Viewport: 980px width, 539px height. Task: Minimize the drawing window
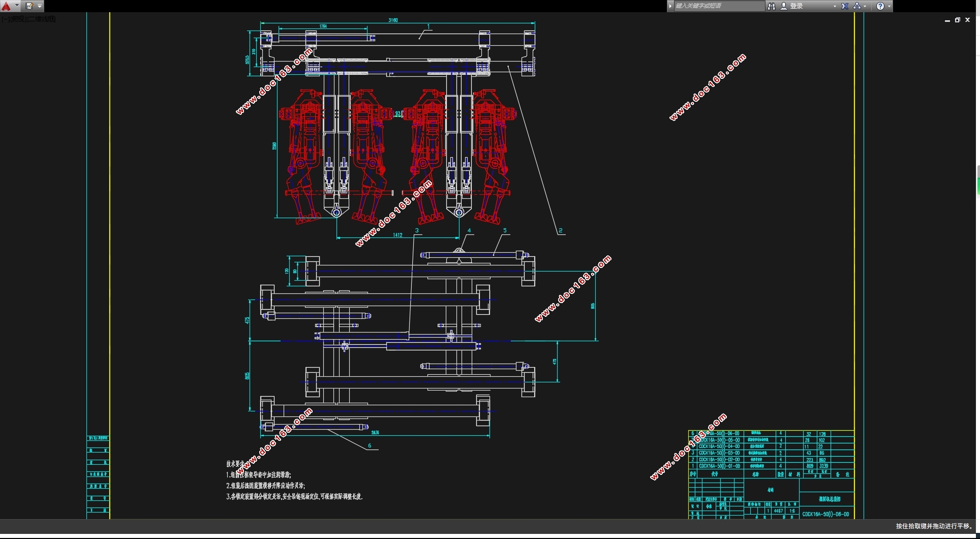(947, 20)
